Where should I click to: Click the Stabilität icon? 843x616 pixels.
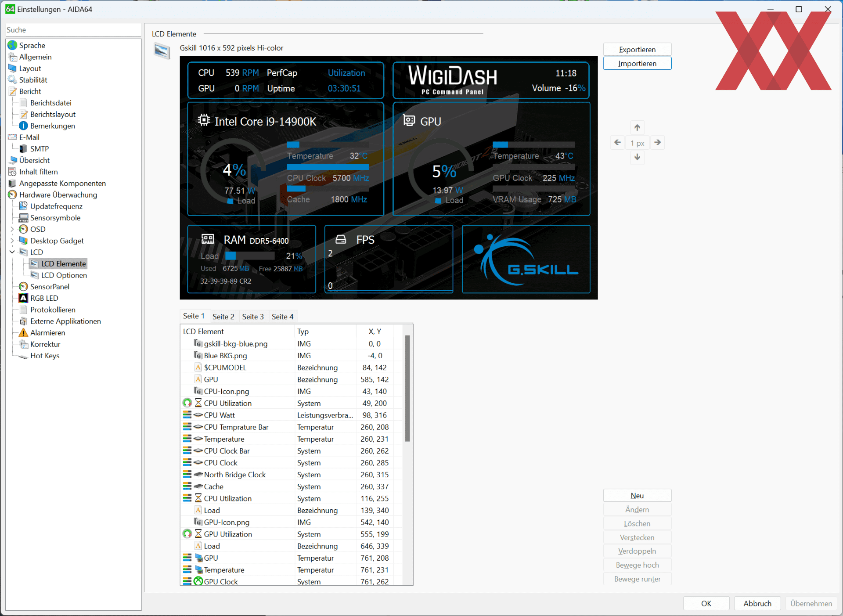click(12, 80)
